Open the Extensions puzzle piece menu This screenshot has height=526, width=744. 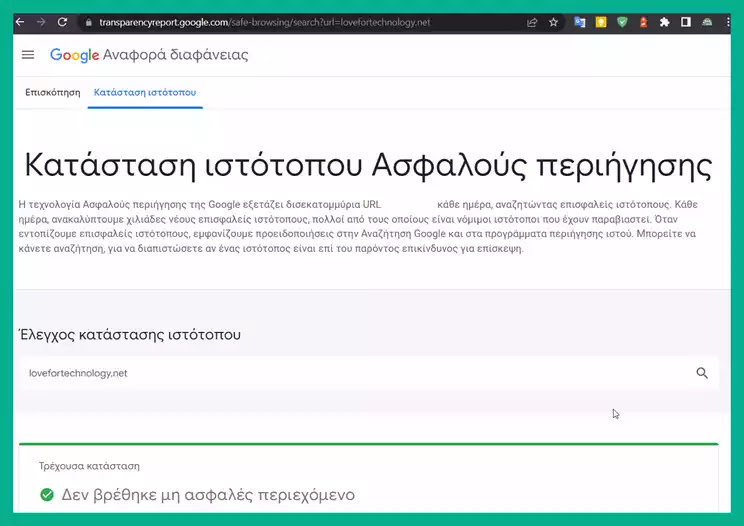(665, 22)
